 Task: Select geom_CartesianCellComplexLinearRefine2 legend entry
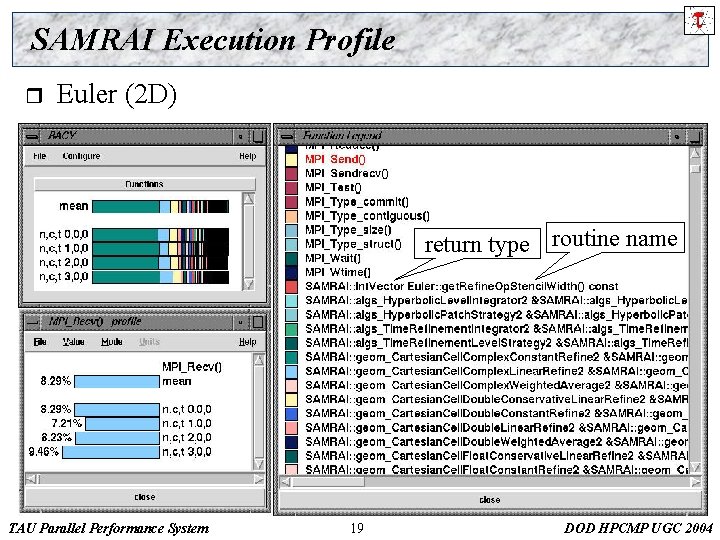point(496,371)
